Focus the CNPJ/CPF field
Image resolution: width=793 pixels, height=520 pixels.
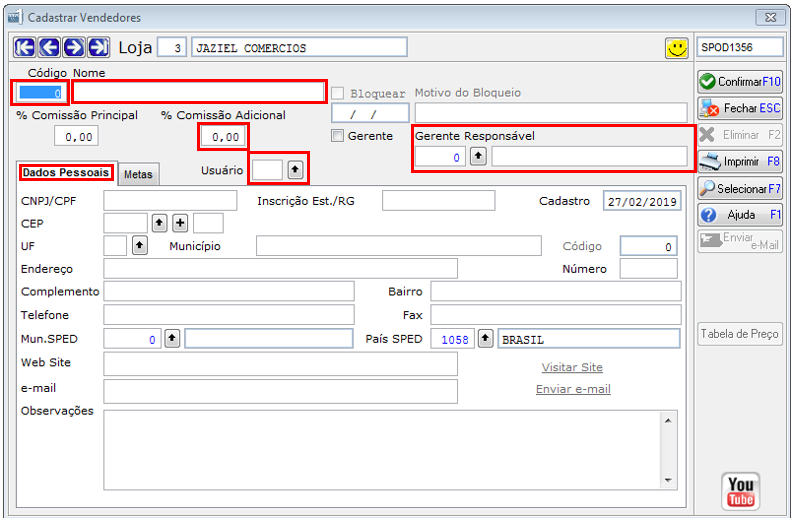tap(170, 201)
